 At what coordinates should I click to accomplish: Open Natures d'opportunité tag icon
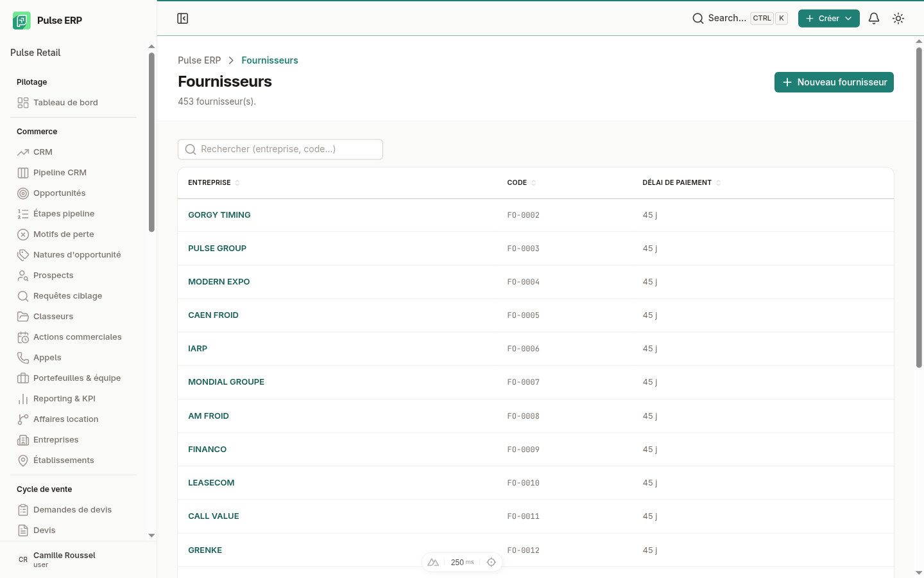(23, 255)
